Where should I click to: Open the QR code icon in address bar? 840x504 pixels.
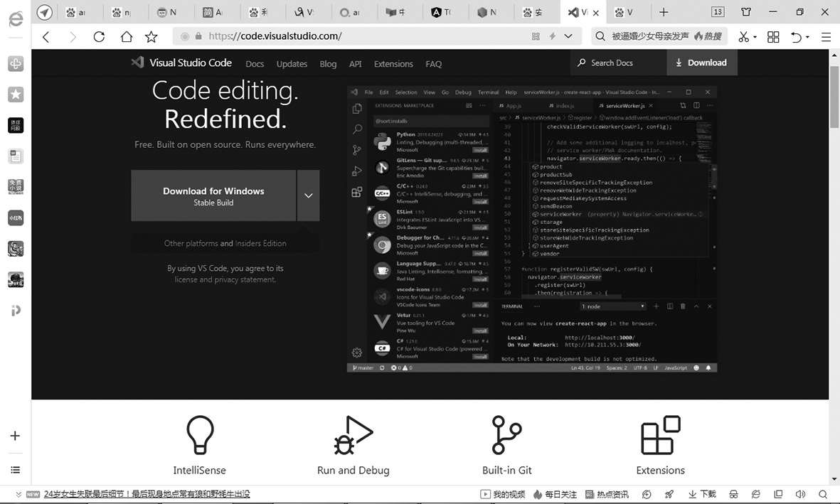pos(536,36)
